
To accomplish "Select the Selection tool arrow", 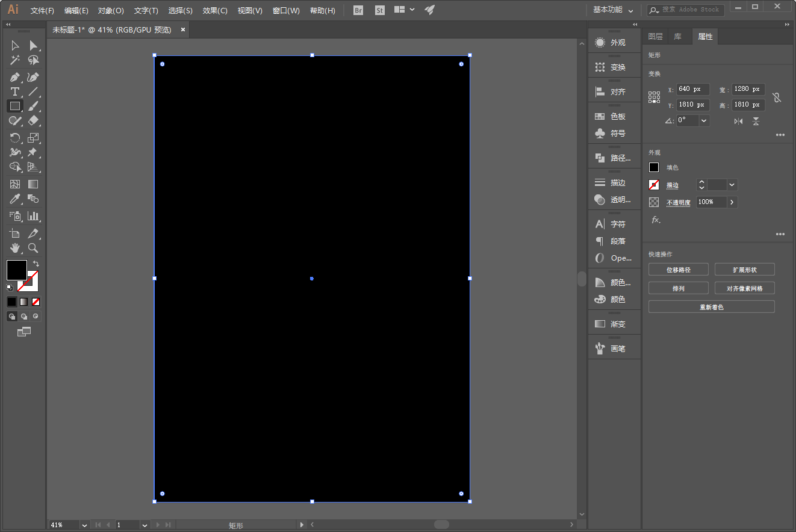I will [x=15, y=46].
